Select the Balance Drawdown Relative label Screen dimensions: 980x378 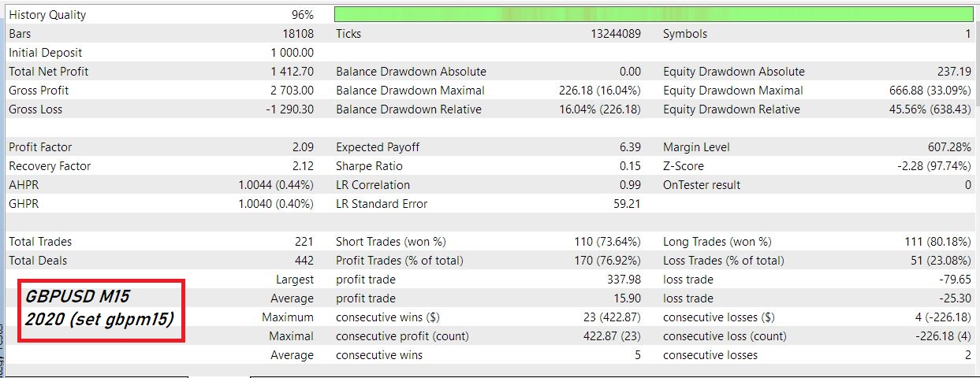pos(408,109)
